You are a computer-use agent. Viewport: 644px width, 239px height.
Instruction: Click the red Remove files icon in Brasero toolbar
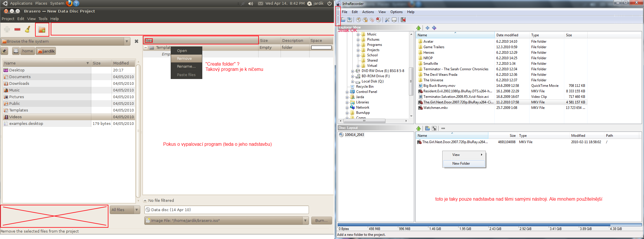click(17, 29)
